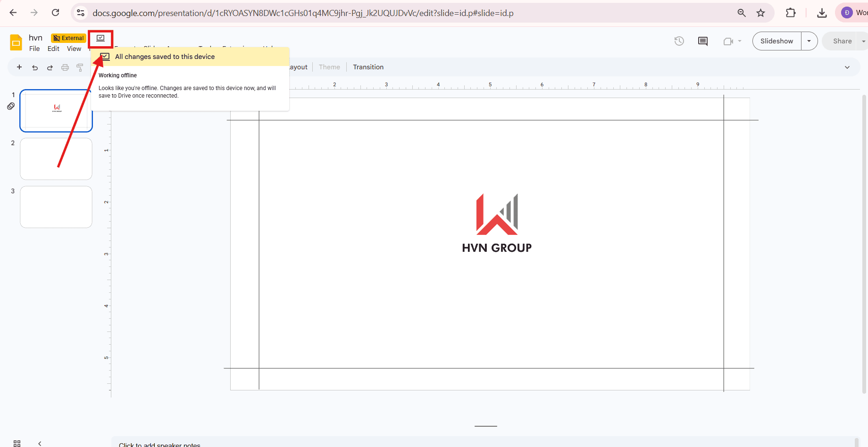Click the offline document status icon
Viewport: 868px width, 447px height.
(100, 38)
